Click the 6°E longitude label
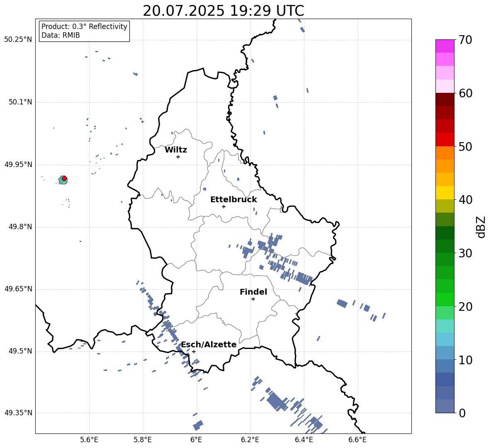Screen dimensions: 491x448 coord(196,440)
